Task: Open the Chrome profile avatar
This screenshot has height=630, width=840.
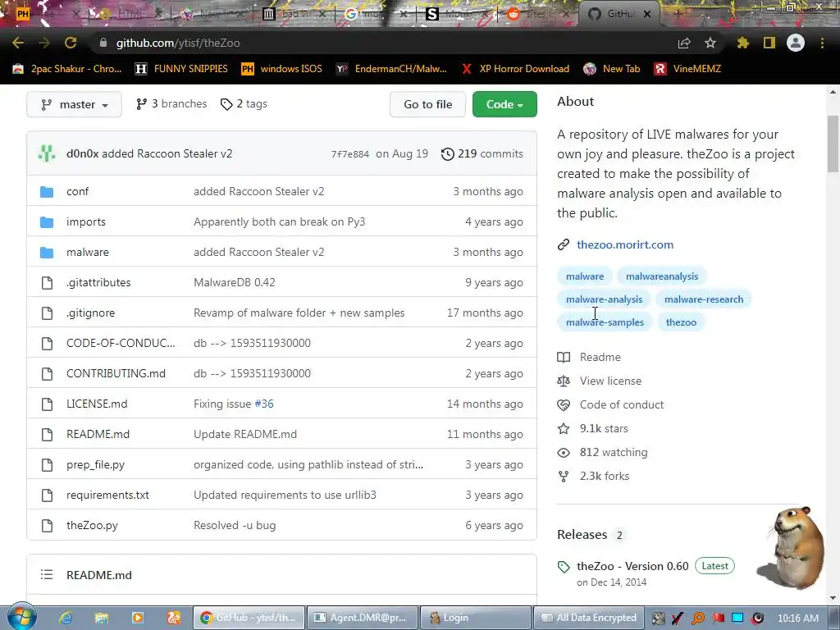Action: [x=796, y=43]
